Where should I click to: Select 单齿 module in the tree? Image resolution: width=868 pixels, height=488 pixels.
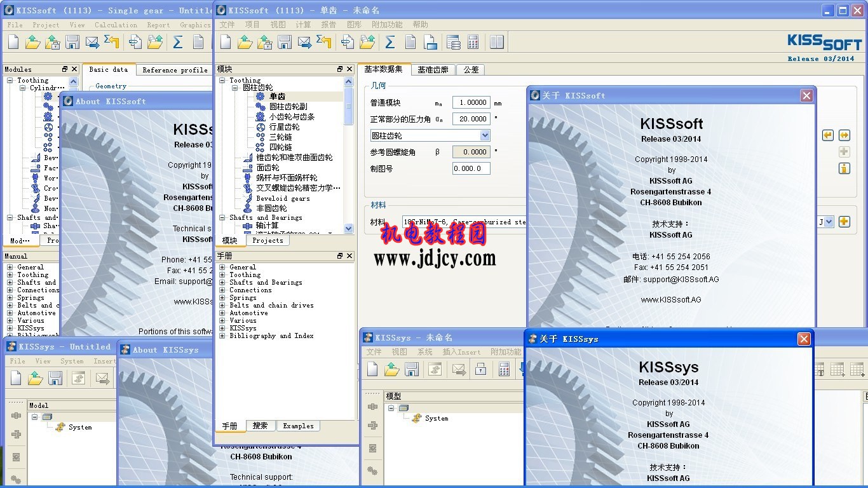(x=277, y=97)
